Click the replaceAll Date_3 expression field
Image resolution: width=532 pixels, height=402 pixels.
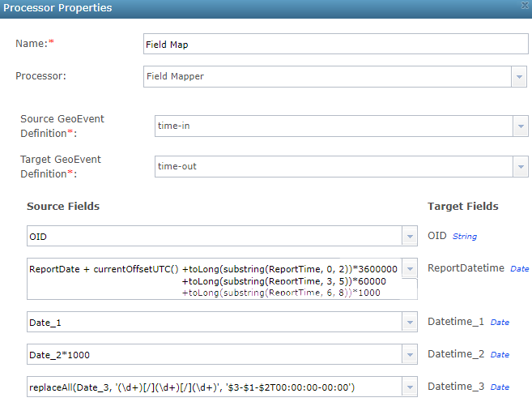coord(215,387)
